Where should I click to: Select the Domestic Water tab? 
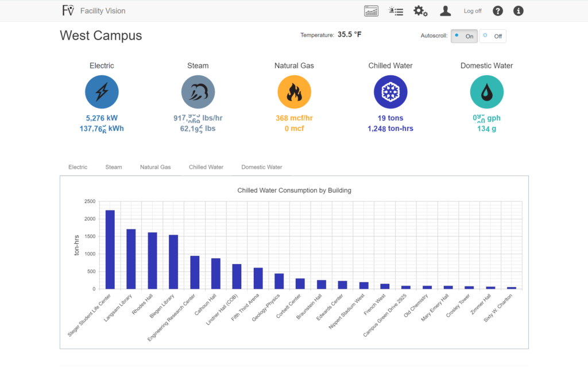261,167
